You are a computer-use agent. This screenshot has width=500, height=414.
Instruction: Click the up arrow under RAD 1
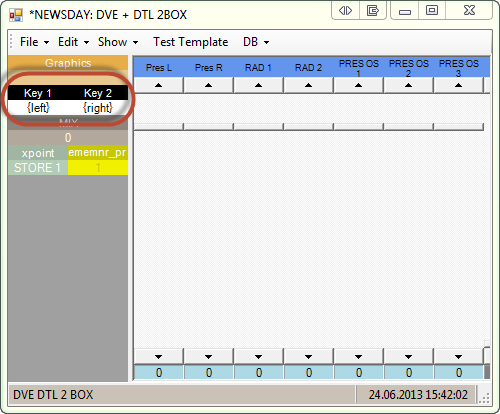point(258,85)
